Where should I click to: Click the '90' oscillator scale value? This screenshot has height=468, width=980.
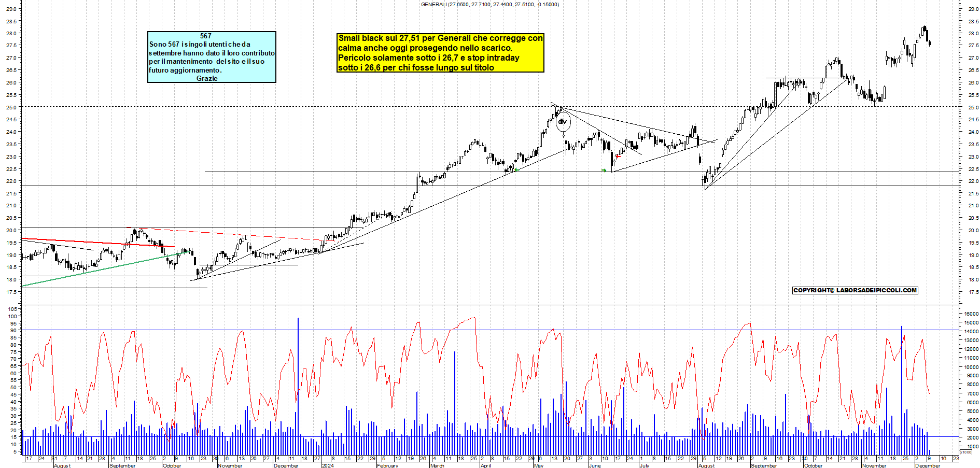click(x=14, y=330)
